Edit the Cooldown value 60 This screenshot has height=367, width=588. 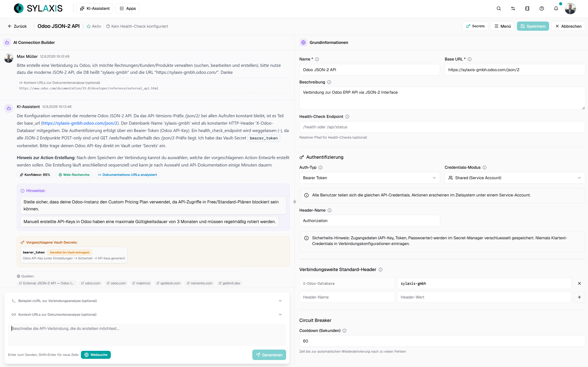[x=442, y=341]
